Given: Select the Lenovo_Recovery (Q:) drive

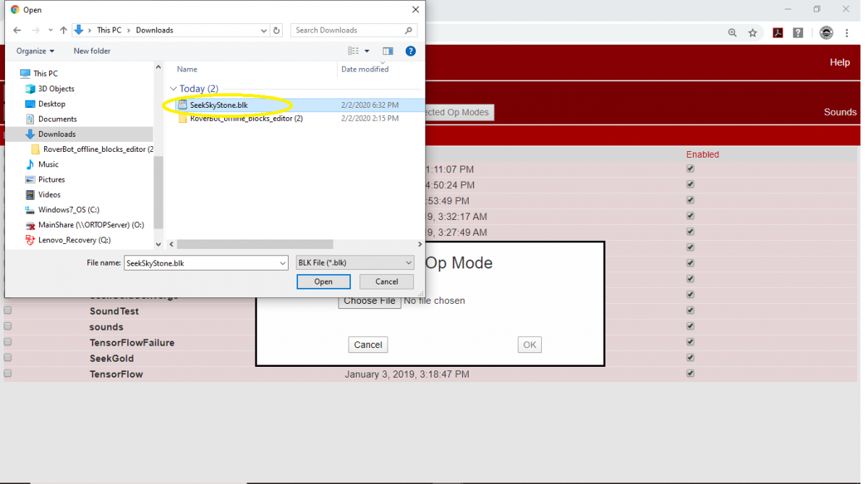Looking at the screenshot, I should click(68, 240).
